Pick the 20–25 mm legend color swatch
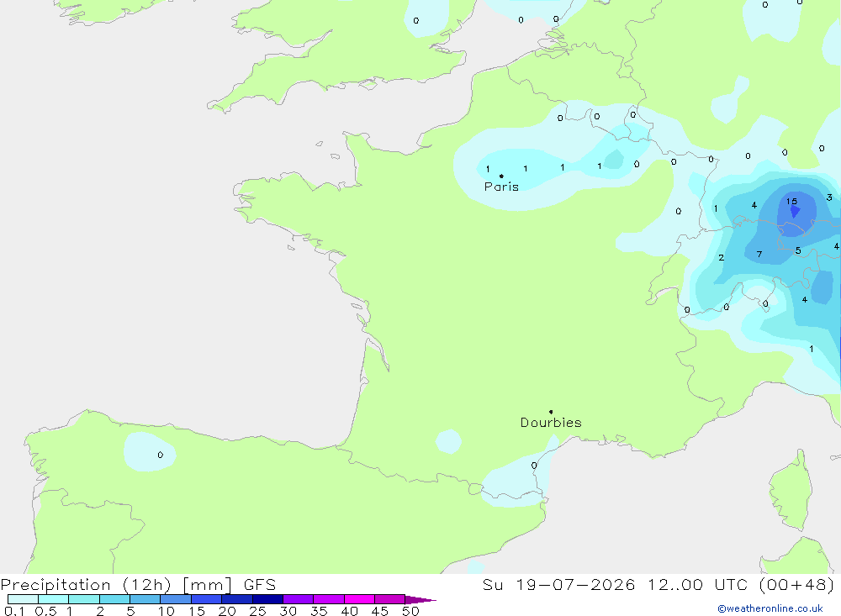Screen dimensions: 841x616 237,599
